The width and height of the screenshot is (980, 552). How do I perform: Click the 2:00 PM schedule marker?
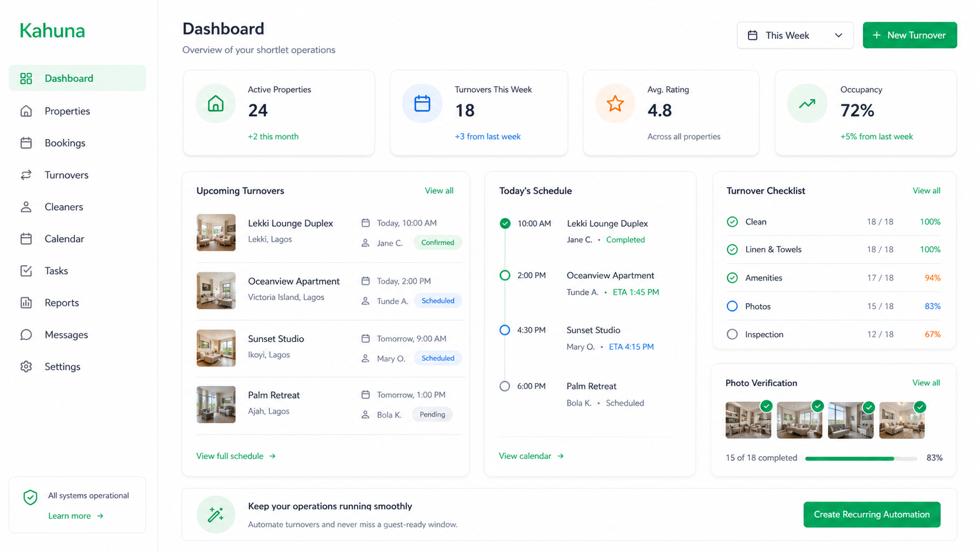(x=505, y=275)
